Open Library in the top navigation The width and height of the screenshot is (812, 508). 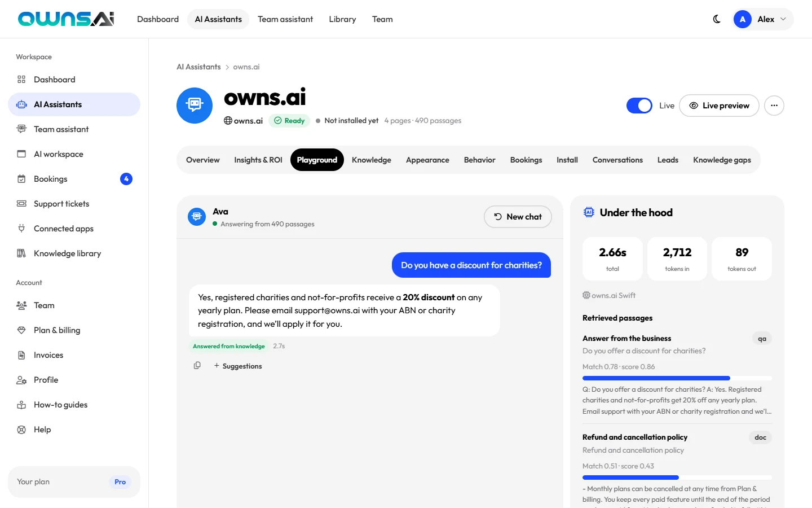click(342, 19)
